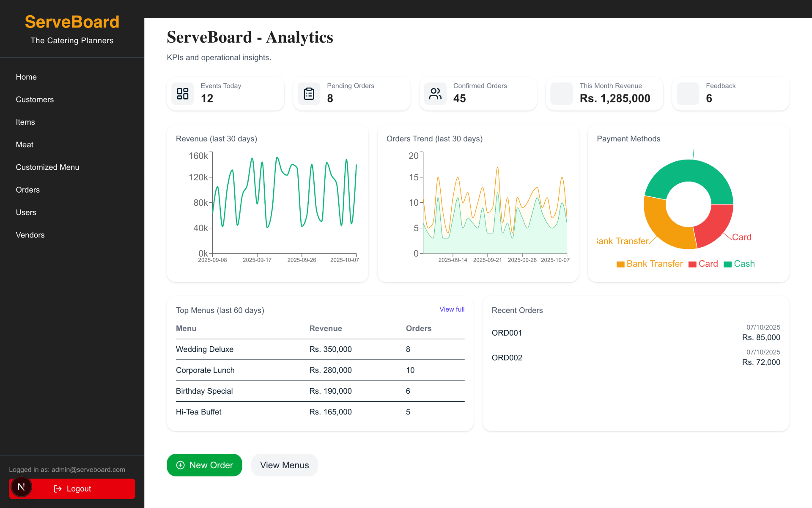The width and height of the screenshot is (812, 508).
Task: Open the Items section
Action: coord(25,122)
